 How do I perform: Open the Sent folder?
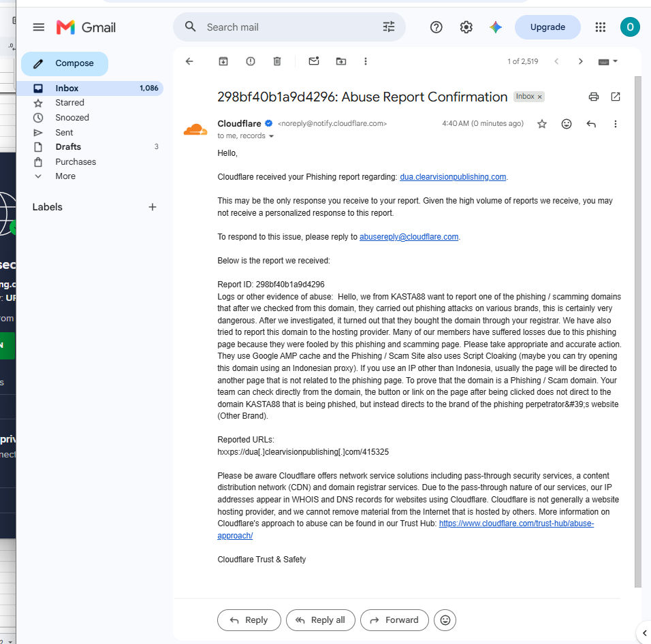(90, 132)
